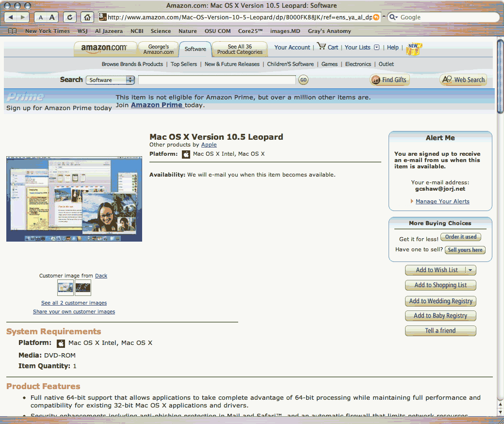Click Share your own customer images
This screenshot has height=424, width=504.
(74, 311)
